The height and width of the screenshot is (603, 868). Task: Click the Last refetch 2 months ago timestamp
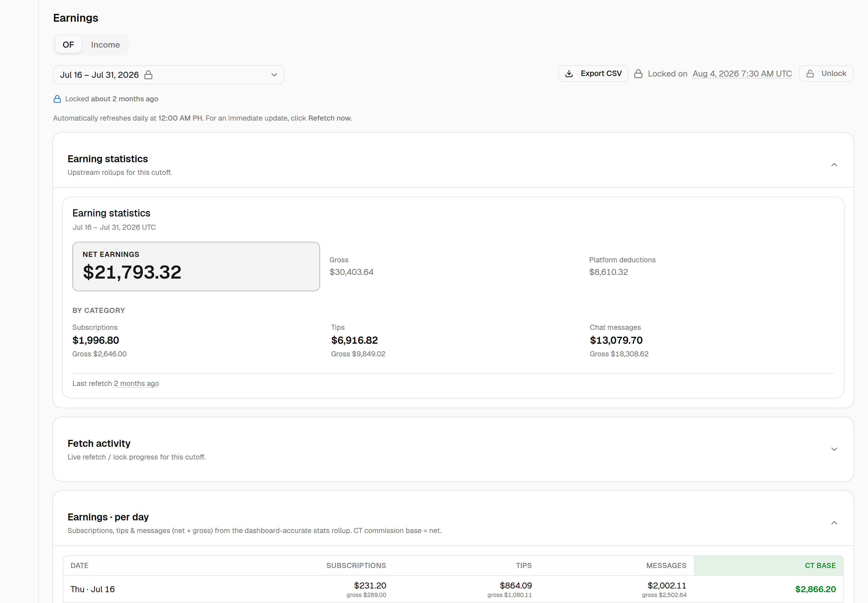pyautogui.click(x=136, y=384)
